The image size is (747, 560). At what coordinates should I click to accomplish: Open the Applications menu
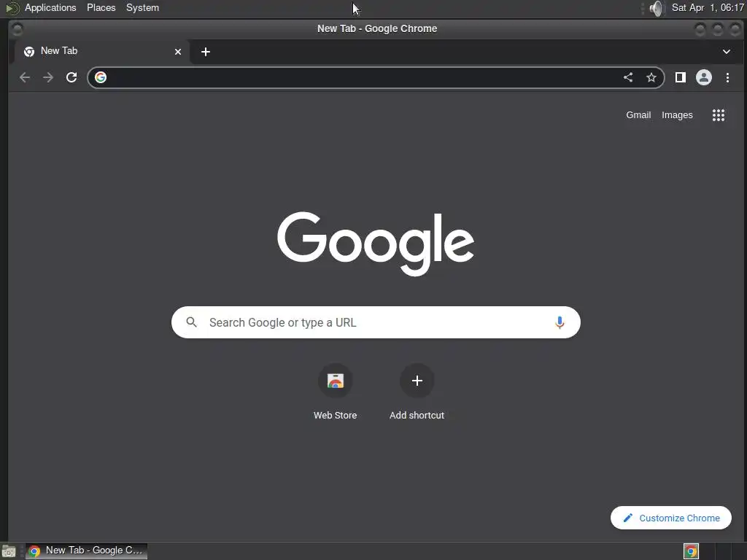(x=50, y=8)
